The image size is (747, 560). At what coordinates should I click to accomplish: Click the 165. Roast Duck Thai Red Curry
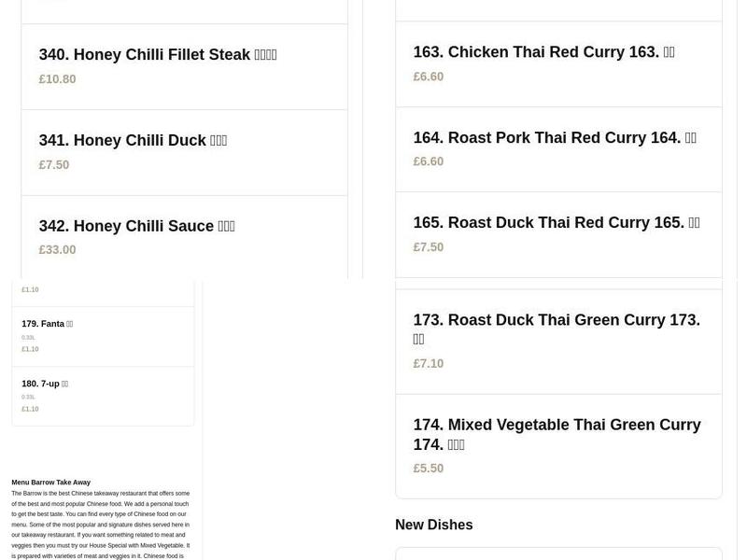[556, 222]
